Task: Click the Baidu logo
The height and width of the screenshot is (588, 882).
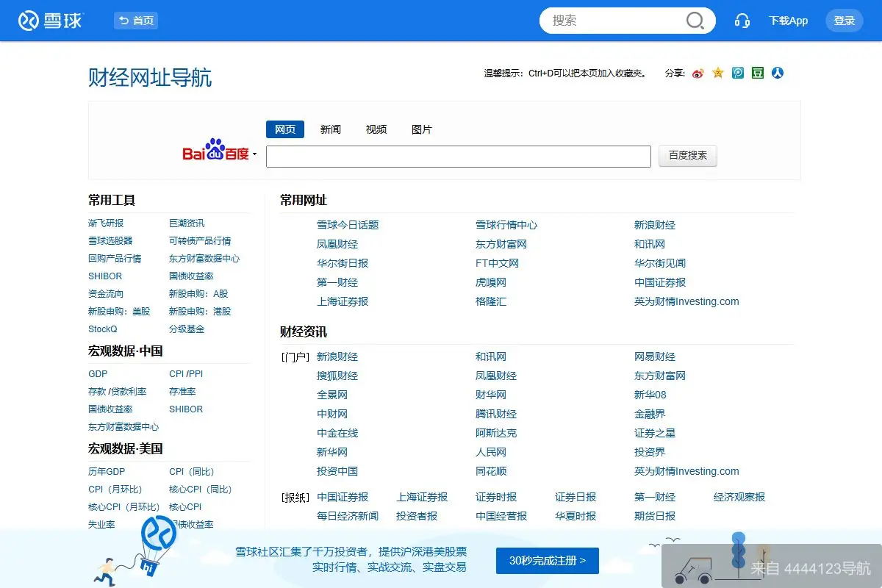Action: [215, 152]
